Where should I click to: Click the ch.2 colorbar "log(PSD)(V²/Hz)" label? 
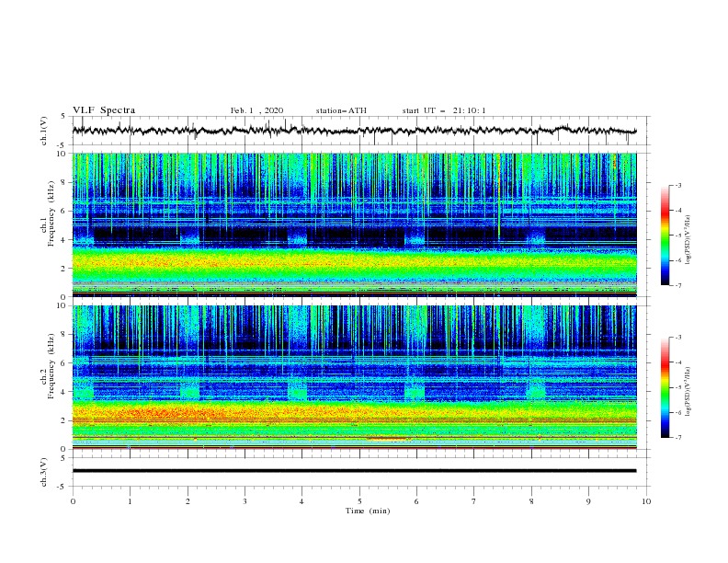pos(688,392)
